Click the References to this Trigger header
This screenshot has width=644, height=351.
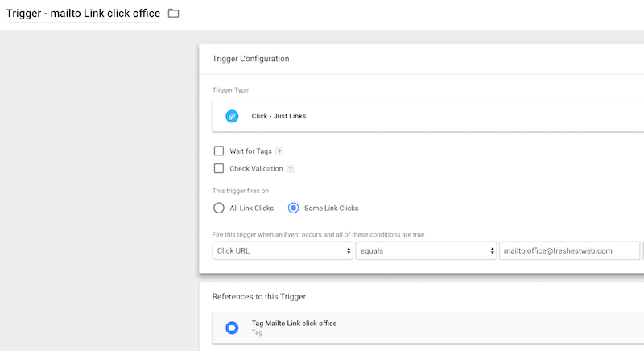pyautogui.click(x=258, y=297)
